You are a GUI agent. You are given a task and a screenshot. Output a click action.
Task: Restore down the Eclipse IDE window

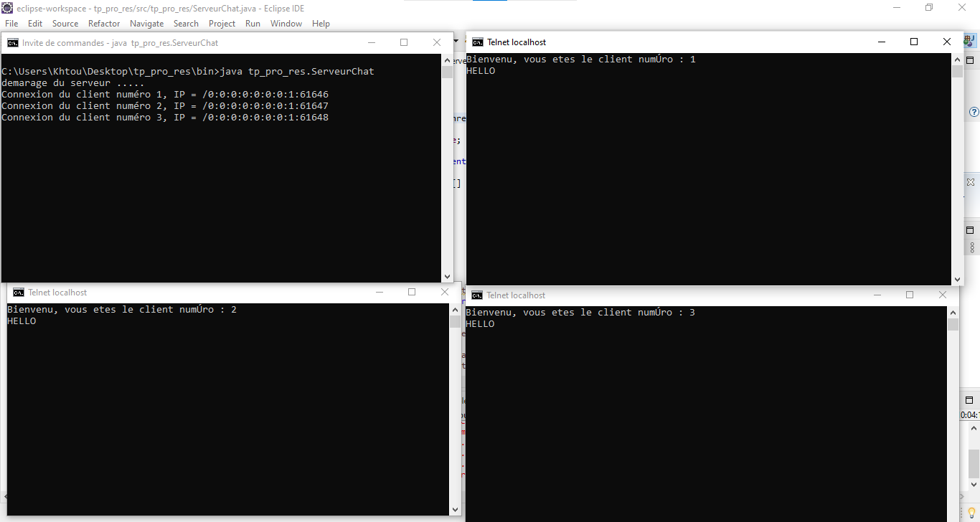click(x=929, y=7)
